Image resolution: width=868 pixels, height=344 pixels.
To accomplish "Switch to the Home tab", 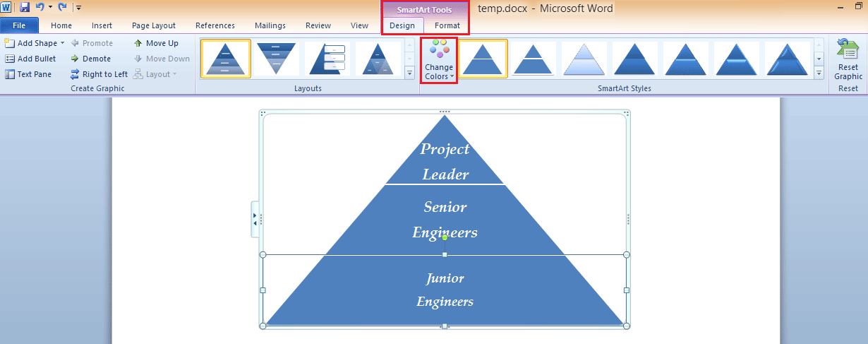I will [61, 25].
